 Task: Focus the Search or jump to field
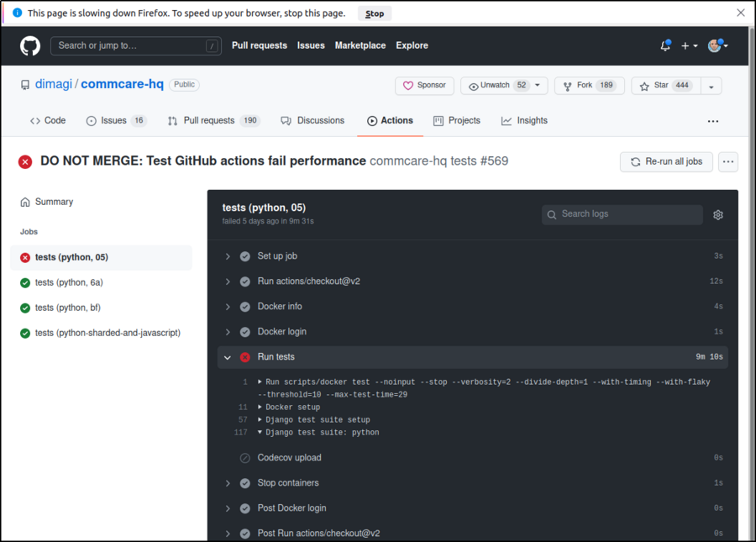click(x=136, y=46)
